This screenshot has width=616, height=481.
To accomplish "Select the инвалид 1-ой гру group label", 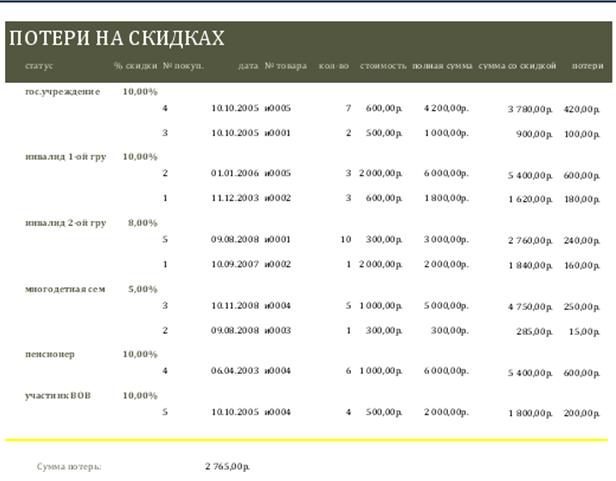I will pyautogui.click(x=65, y=157).
